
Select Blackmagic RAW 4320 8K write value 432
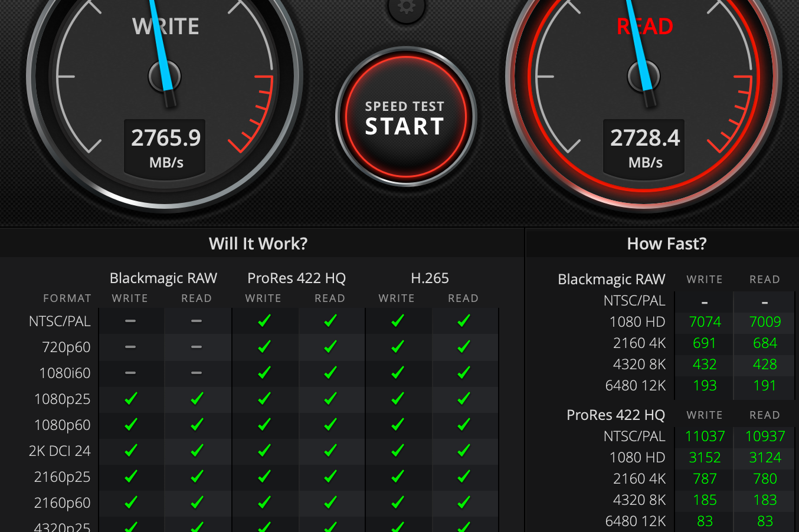point(705,364)
